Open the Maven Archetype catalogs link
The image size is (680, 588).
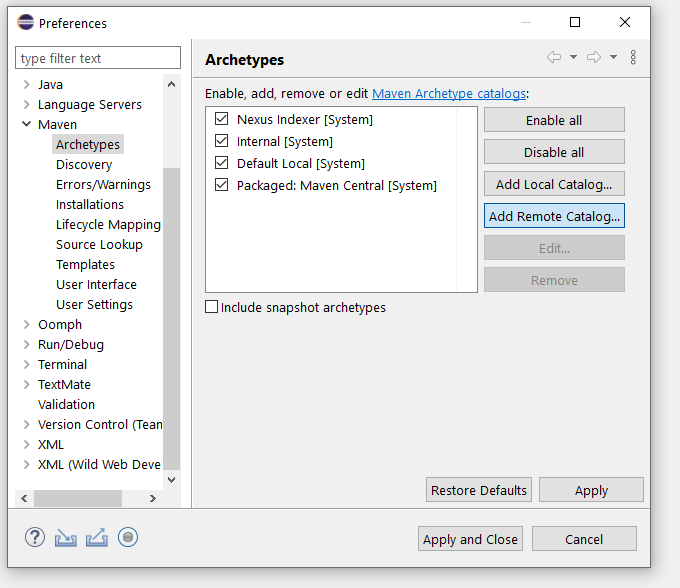[x=448, y=93]
